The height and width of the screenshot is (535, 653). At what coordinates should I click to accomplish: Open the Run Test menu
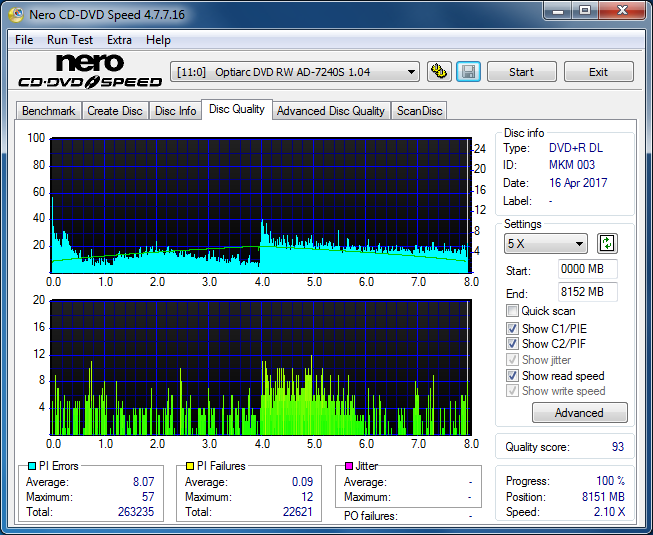pos(70,40)
